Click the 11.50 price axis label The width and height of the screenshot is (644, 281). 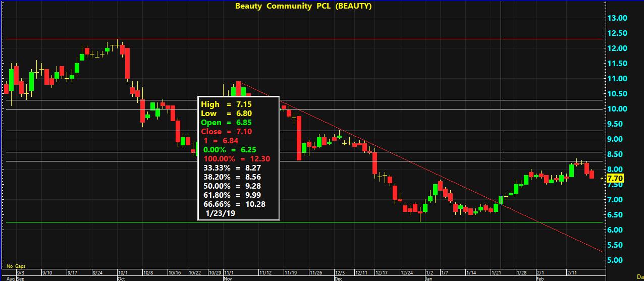618,64
